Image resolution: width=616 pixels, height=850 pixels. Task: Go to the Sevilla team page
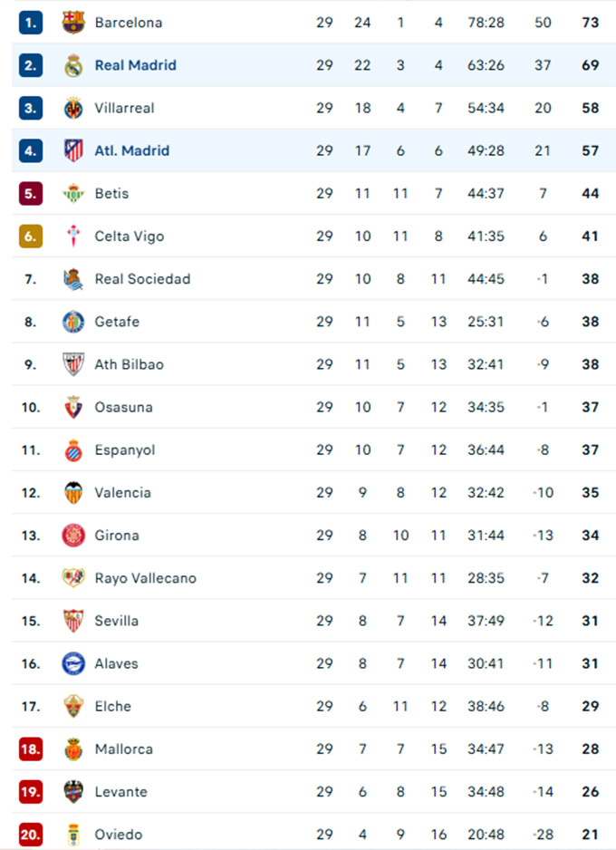point(117,621)
